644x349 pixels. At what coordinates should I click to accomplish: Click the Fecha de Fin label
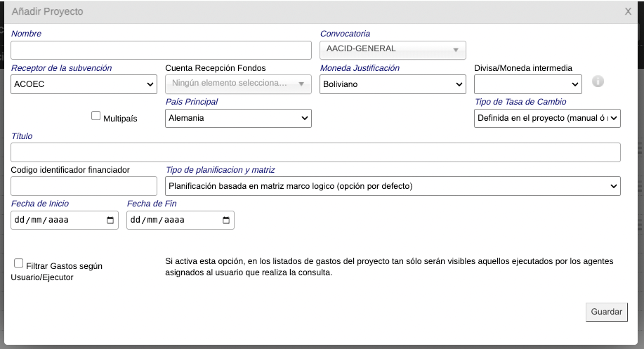(152, 204)
